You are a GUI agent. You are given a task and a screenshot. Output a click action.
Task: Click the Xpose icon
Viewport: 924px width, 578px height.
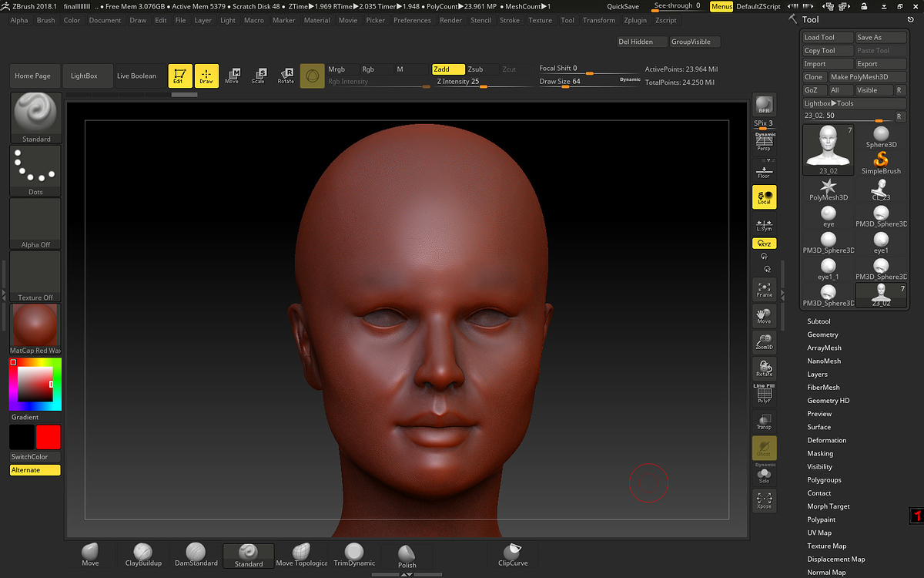(x=764, y=501)
